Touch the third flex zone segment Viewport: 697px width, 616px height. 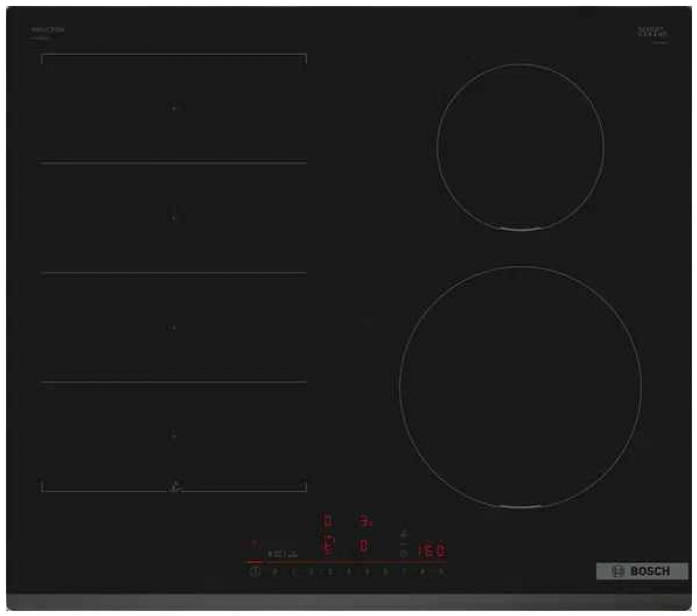(x=174, y=327)
